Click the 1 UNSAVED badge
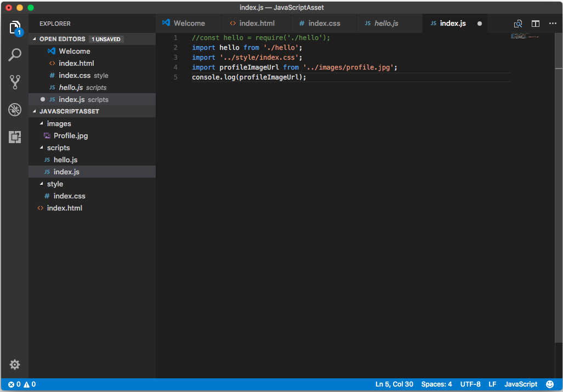563x392 pixels. click(x=106, y=39)
